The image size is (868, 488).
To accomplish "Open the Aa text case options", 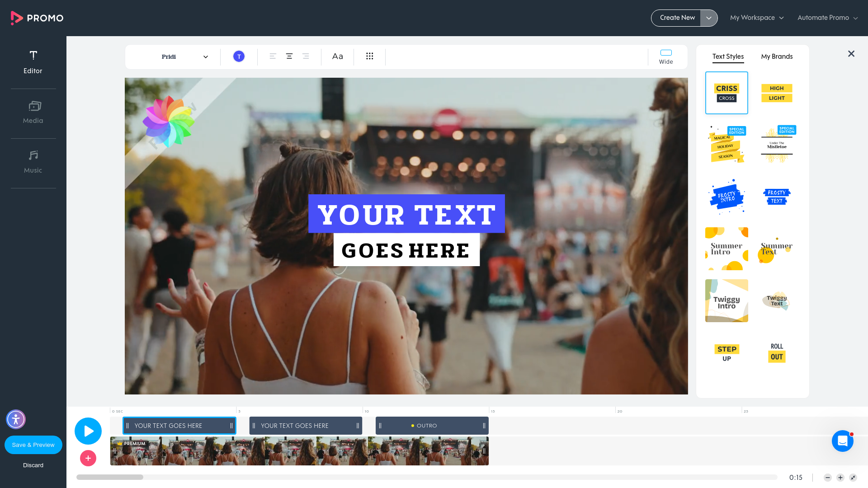I will 338,56.
